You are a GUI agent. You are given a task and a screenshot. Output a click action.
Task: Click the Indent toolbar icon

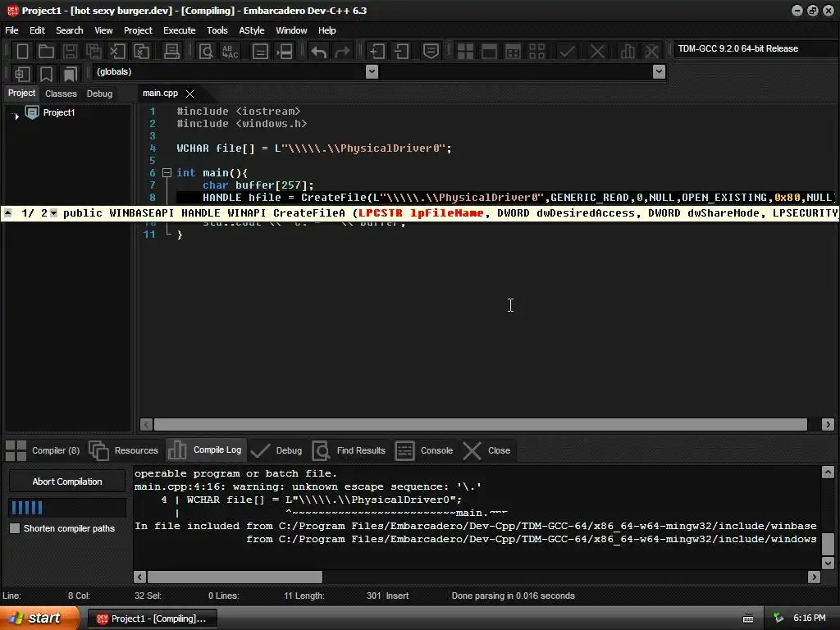pos(377,52)
